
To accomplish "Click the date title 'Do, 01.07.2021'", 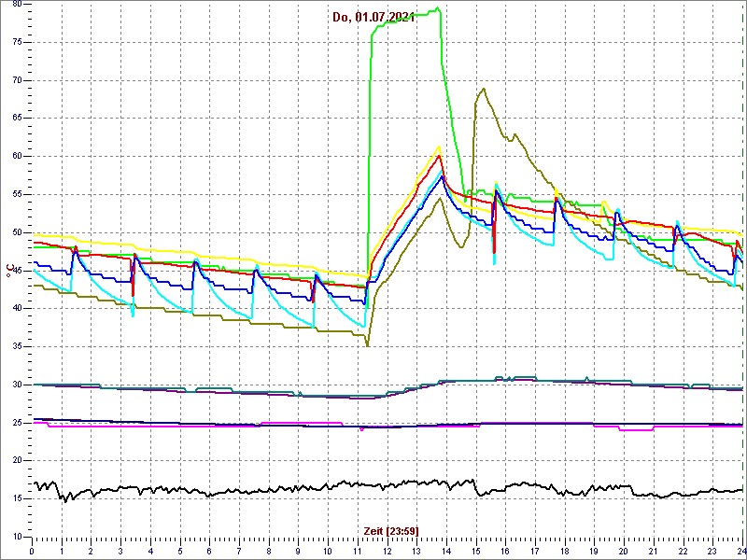I will 373,19.
